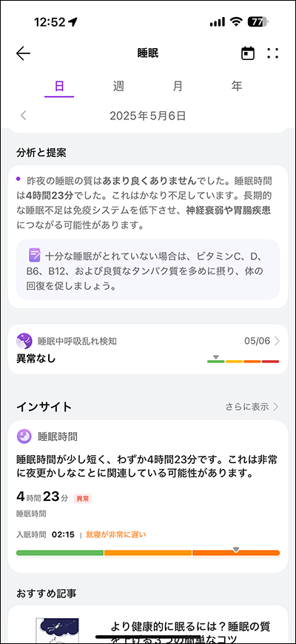
Task: Expand insights with さらに表示 chevron
Action: pyautogui.click(x=276, y=407)
